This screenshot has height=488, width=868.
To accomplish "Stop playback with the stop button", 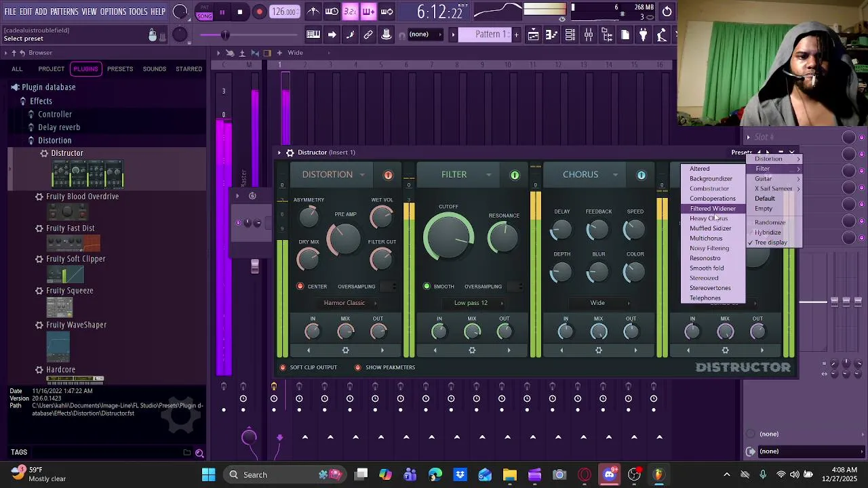I will [240, 12].
